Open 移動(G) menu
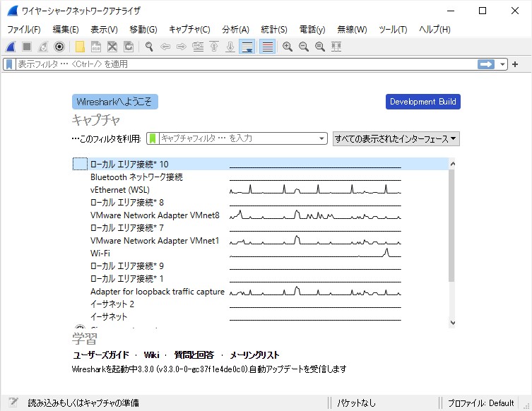 (143, 30)
